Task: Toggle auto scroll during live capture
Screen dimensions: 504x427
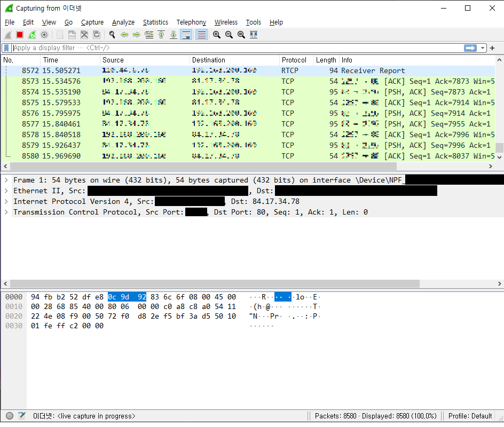Action: 186,35
